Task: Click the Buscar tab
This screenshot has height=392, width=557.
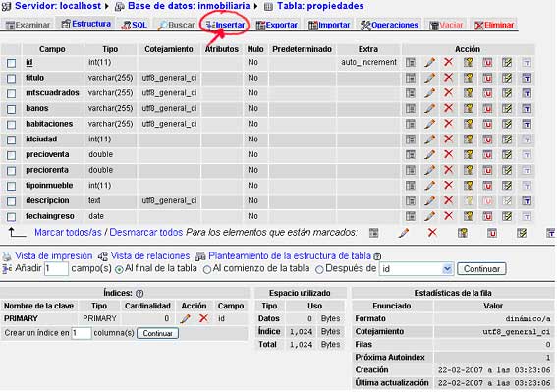Action: pyautogui.click(x=176, y=25)
